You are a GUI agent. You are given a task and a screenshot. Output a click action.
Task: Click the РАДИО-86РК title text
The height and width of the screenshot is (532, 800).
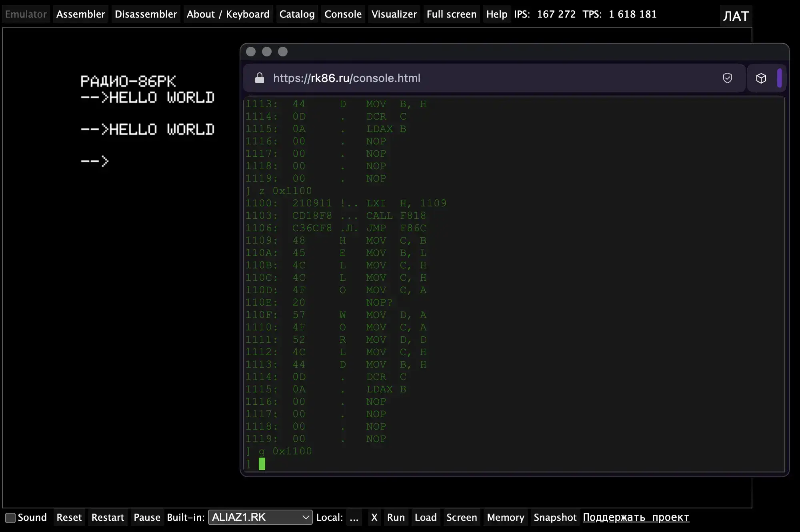point(128,81)
